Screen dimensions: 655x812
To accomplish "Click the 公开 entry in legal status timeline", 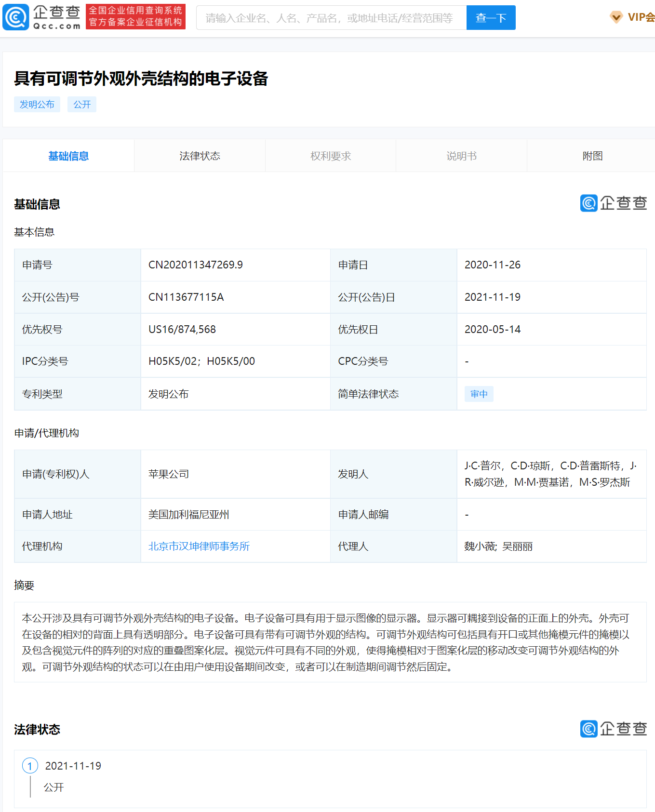I will [54, 787].
